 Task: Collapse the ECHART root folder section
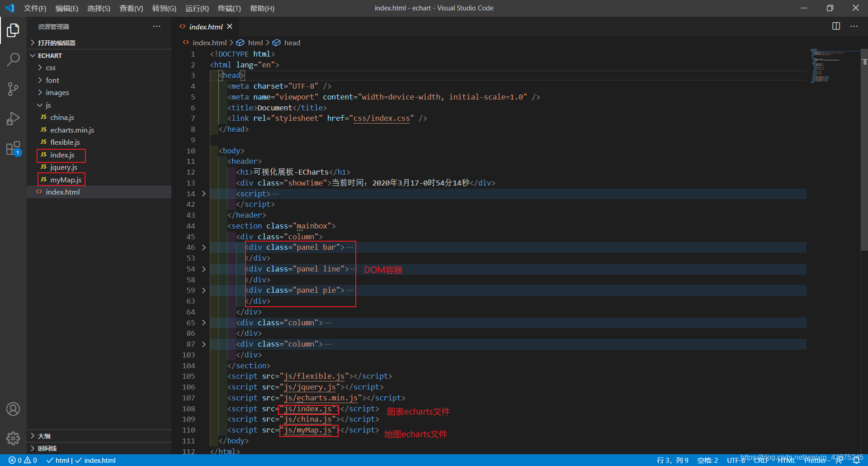point(99,55)
